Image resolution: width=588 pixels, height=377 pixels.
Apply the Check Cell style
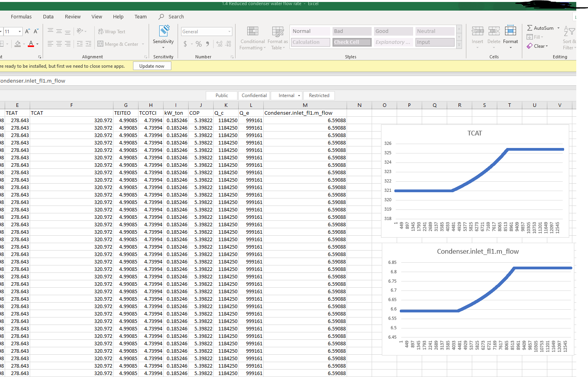tap(352, 42)
